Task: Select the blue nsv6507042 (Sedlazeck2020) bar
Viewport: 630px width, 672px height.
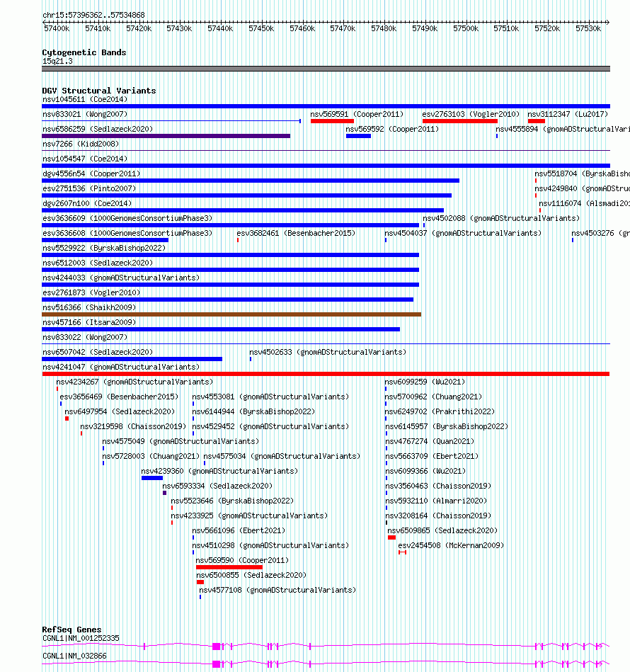Action: point(132,359)
